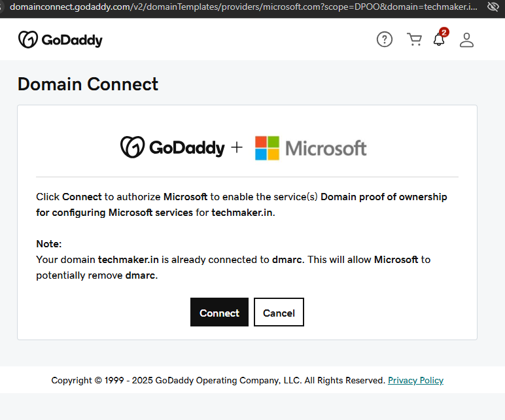Click 'potentially remove dmarc' warning text
Screen dimensions: 505x420
click(x=96, y=275)
